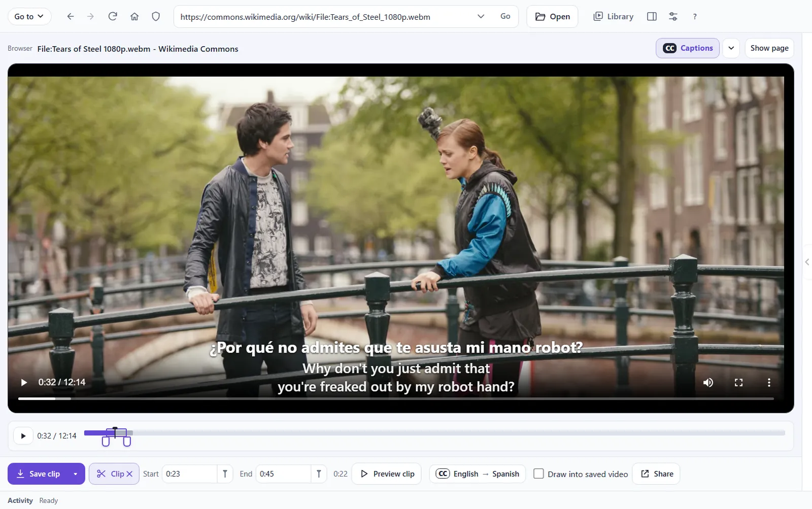The height and width of the screenshot is (509, 812).
Task: Open Save clip options dropdown arrow
Action: tap(76, 474)
